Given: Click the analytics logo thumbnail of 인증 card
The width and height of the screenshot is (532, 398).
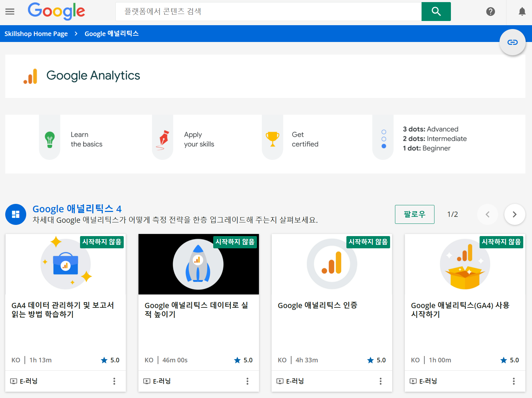Looking at the screenshot, I should coord(332,264).
